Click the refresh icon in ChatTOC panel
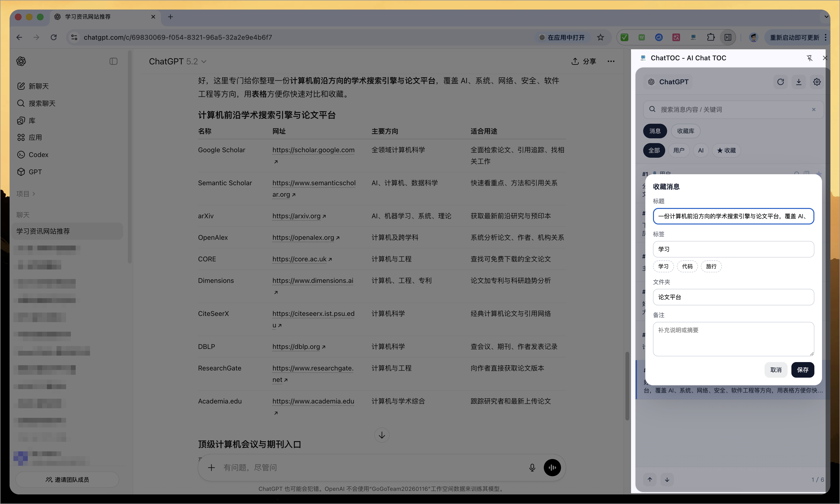 [x=781, y=82]
